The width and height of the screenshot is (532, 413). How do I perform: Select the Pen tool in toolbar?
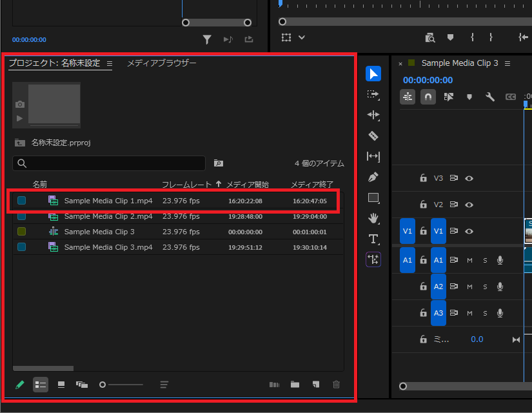point(373,177)
